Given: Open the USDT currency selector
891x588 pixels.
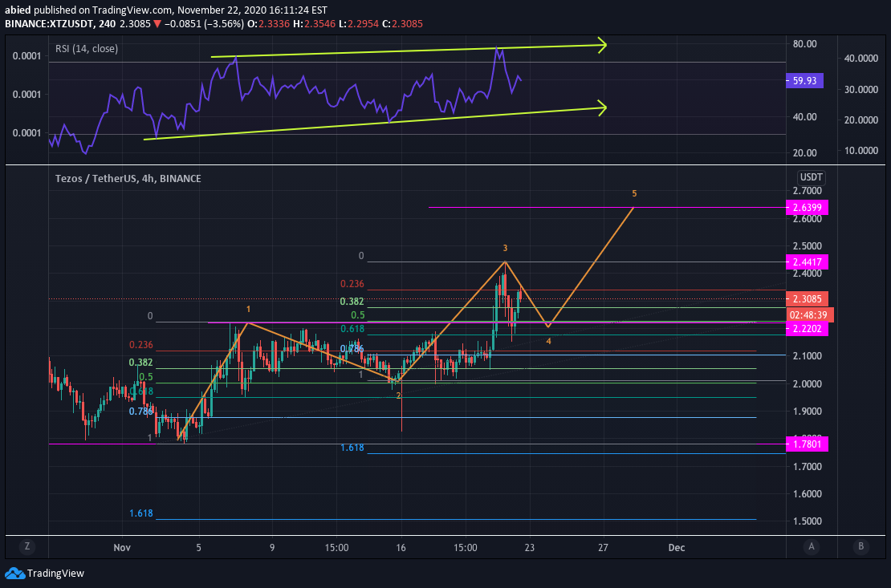Looking at the screenshot, I should pyautogui.click(x=811, y=177).
